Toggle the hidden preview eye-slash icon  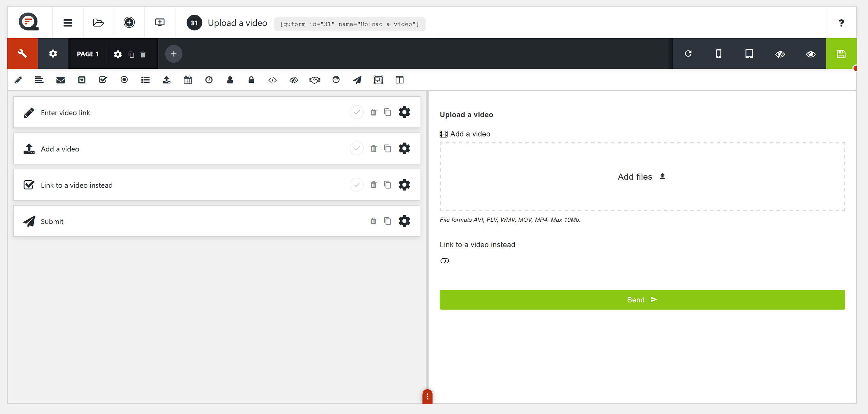point(780,54)
